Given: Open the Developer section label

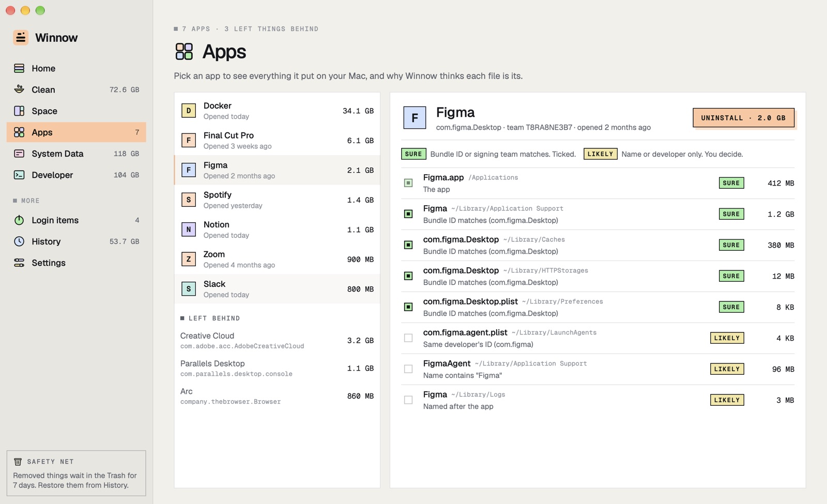Looking at the screenshot, I should tap(52, 175).
